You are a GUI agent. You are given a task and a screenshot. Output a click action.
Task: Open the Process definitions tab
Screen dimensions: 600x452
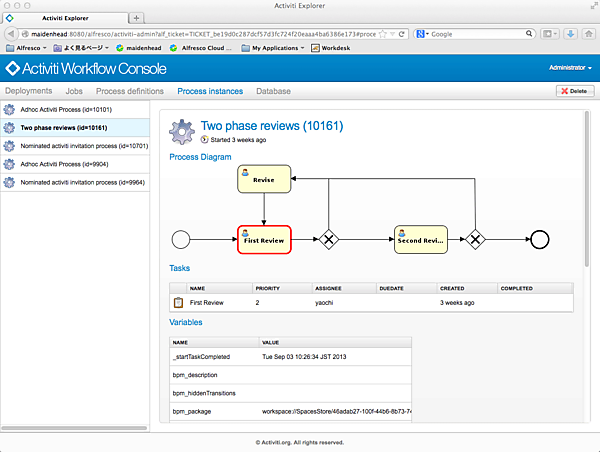(x=130, y=91)
